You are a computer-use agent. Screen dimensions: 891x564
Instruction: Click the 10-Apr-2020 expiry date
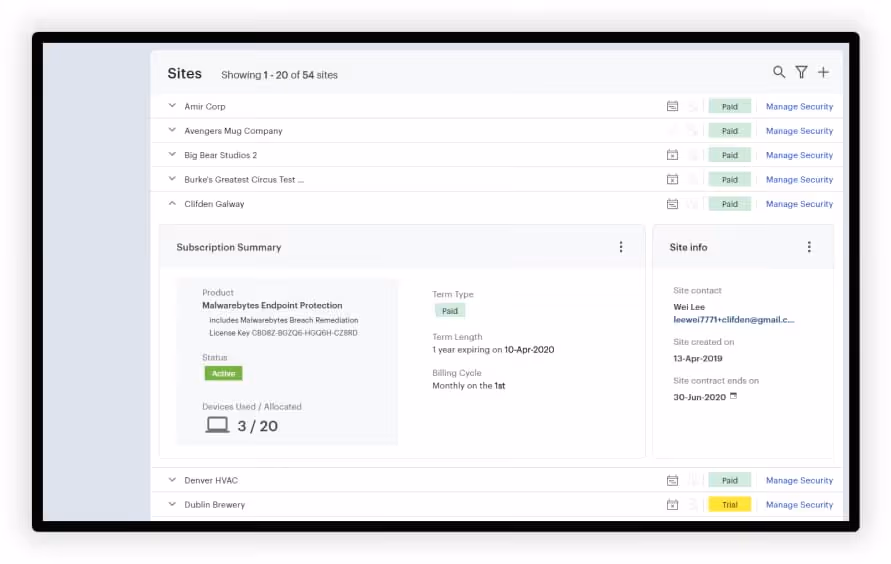[529, 350]
